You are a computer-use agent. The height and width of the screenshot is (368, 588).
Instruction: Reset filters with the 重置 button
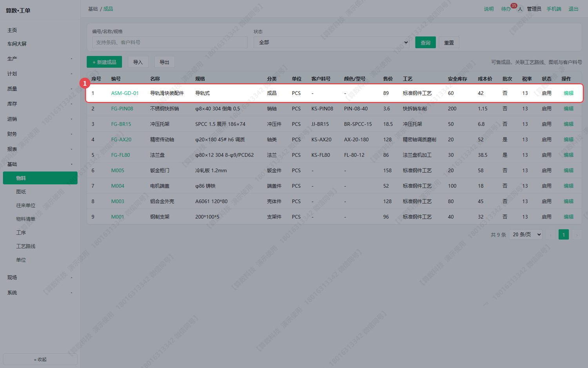pyautogui.click(x=449, y=42)
